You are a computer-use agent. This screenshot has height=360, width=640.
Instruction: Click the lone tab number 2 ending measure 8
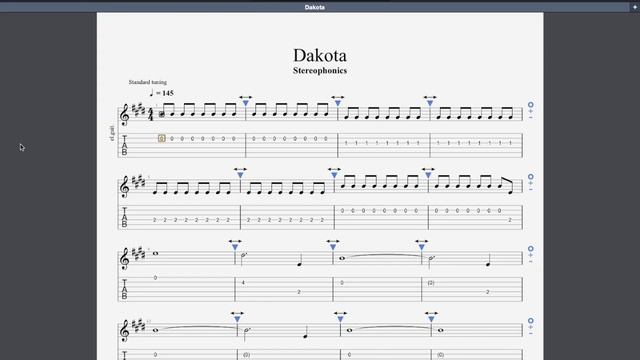coord(510,220)
